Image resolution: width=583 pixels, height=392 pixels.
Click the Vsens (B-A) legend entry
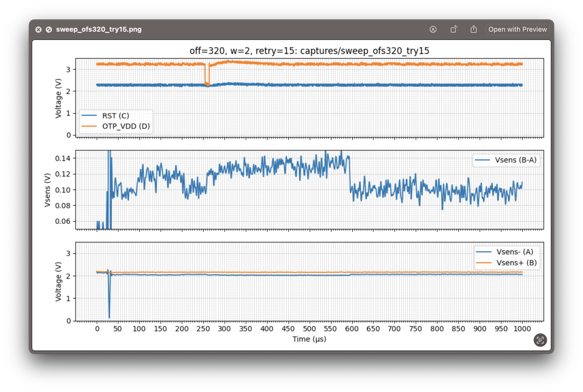(515, 160)
